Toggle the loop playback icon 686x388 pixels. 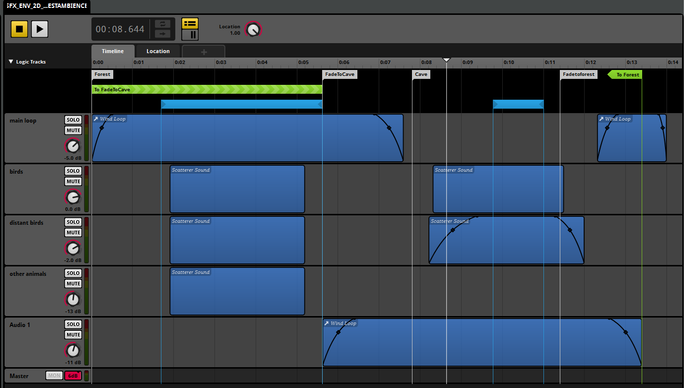pyautogui.click(x=162, y=24)
